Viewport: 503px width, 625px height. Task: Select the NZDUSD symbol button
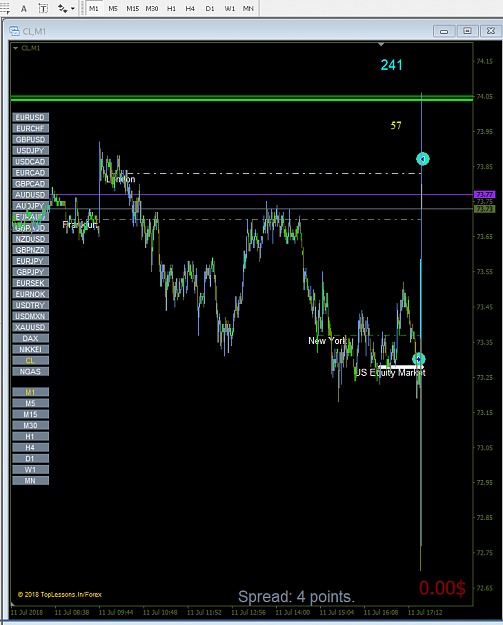coord(30,239)
